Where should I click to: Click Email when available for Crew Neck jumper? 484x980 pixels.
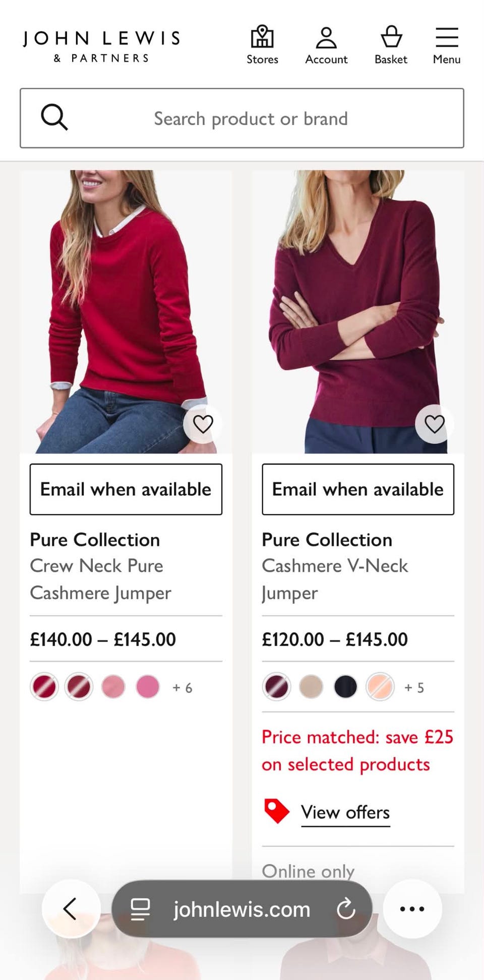126,489
